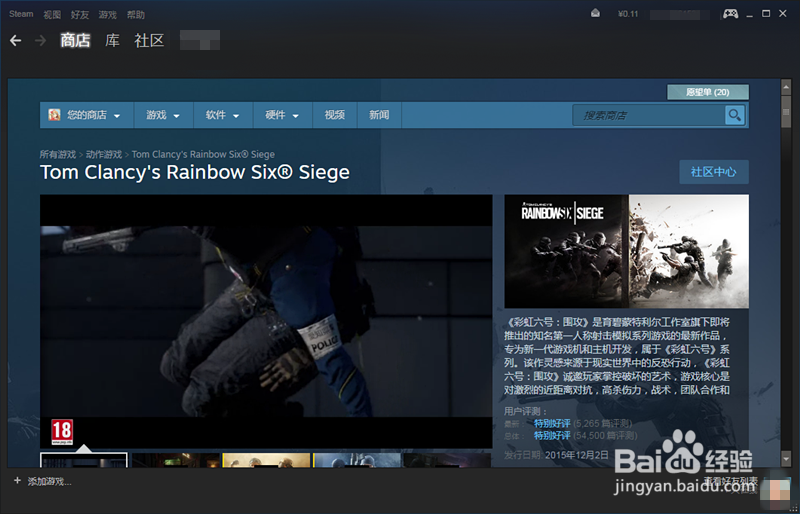Click the plus icon beside 添加游戏

point(17,480)
